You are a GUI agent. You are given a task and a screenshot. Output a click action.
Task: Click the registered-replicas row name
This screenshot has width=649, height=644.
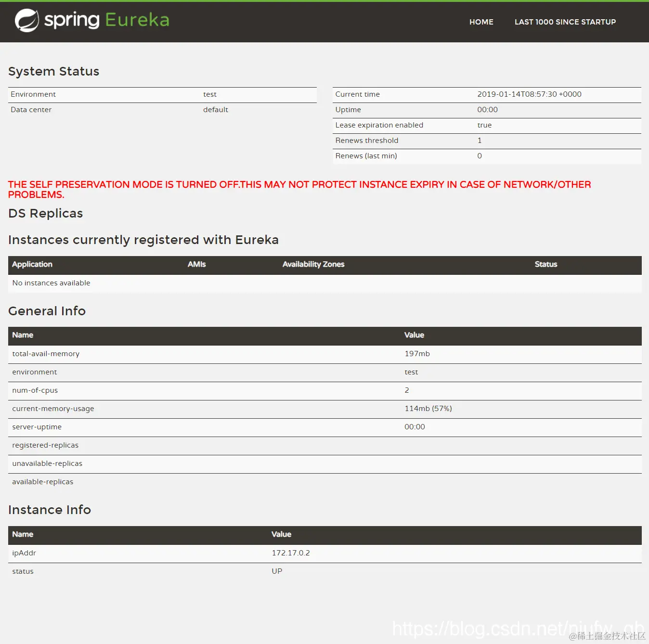pyautogui.click(x=45, y=445)
